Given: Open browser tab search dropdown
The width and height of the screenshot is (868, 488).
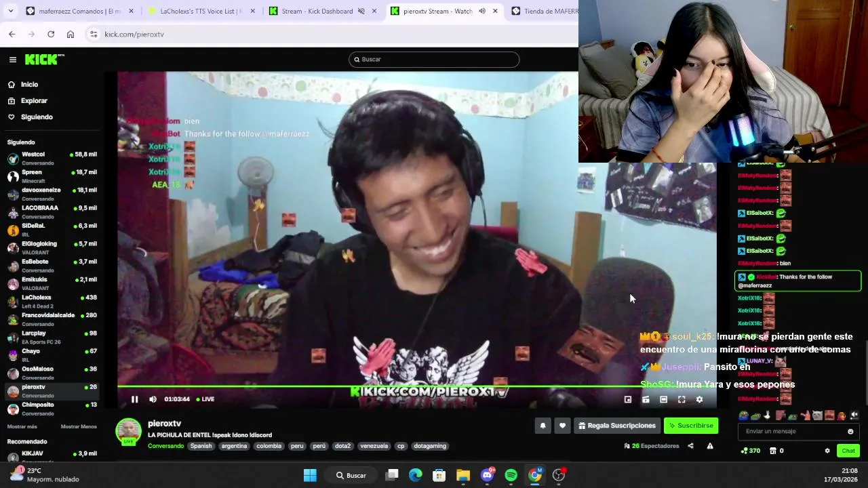Looking at the screenshot, I should coord(10,11).
